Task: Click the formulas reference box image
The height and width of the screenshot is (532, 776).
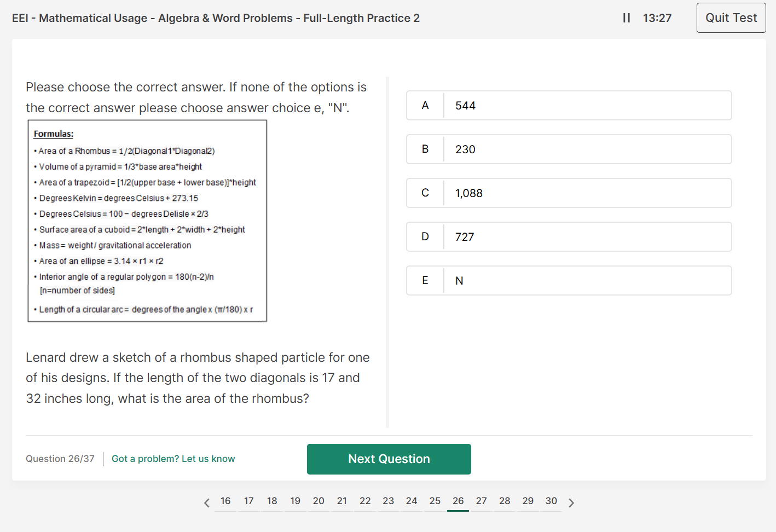Action: (147, 221)
